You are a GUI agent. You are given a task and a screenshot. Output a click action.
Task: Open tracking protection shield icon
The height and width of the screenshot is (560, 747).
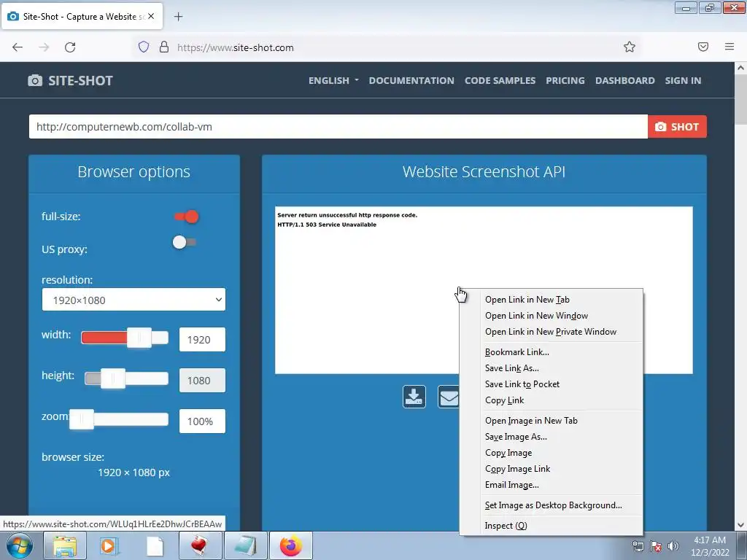tap(144, 47)
